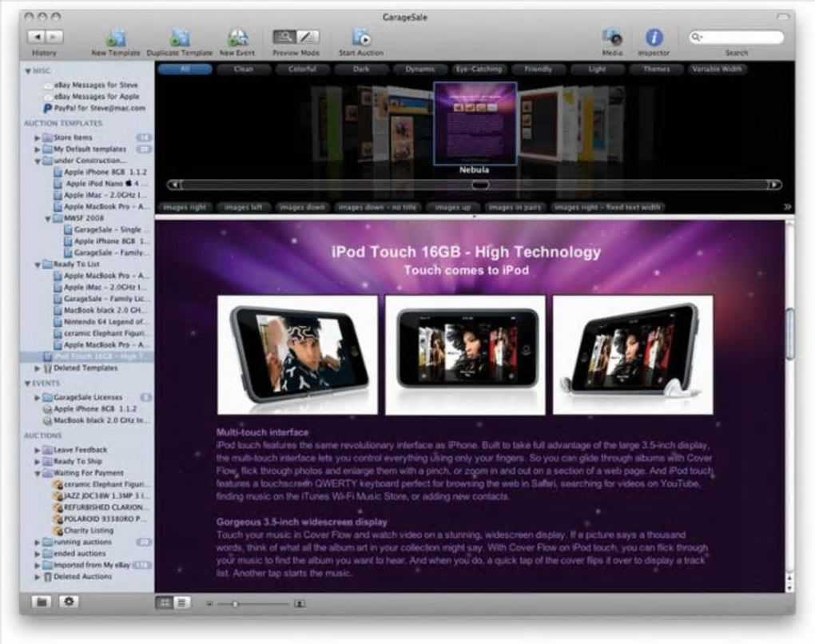
Task: Select Apple iPod Nano template
Action: [x=101, y=184]
